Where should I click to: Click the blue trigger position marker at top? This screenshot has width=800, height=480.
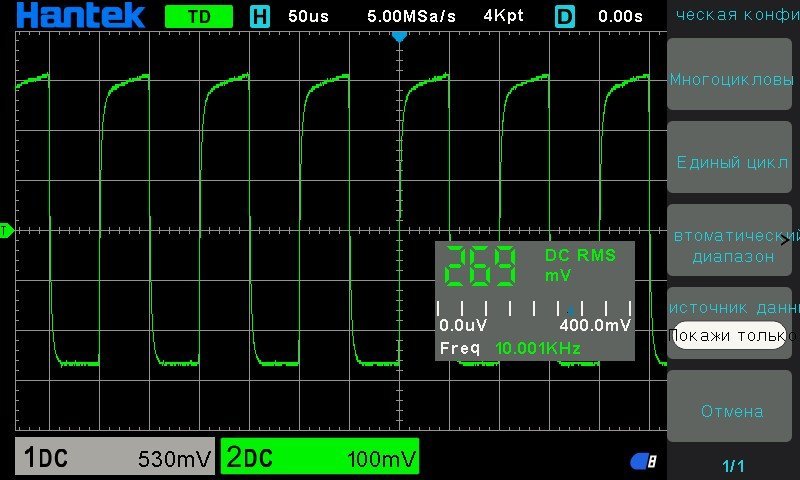[399, 36]
